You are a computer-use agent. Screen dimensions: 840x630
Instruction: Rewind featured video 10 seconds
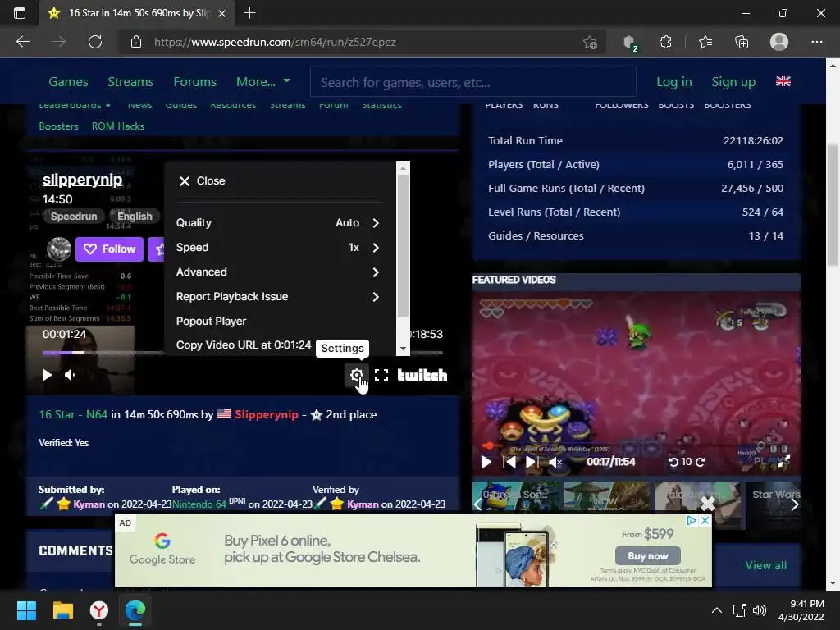tap(674, 462)
